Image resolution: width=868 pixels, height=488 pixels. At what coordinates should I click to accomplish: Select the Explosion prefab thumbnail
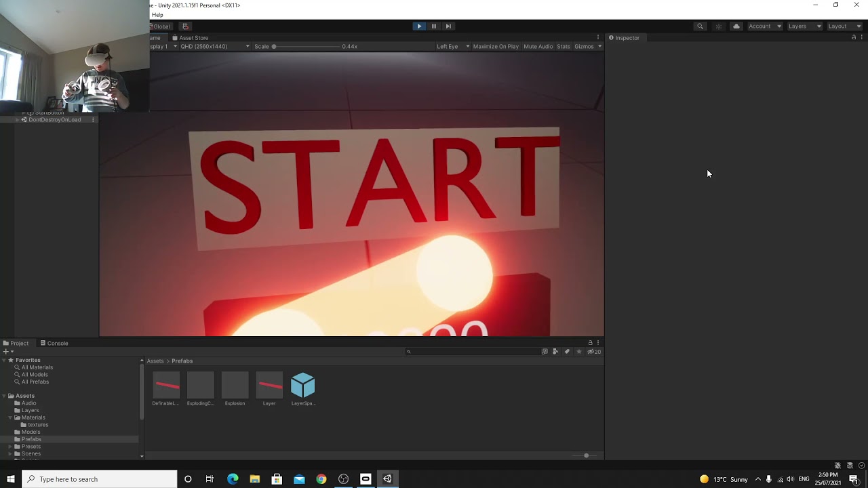coord(235,385)
